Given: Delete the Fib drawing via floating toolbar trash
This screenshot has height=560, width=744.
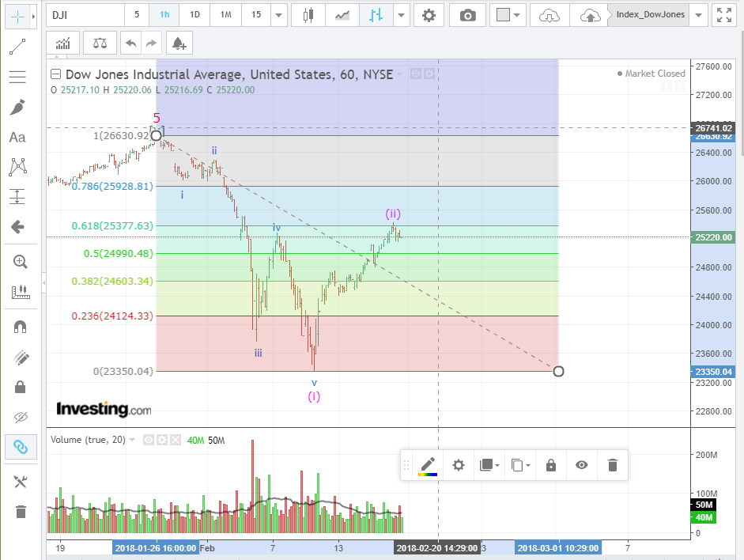Looking at the screenshot, I should tap(613, 465).
